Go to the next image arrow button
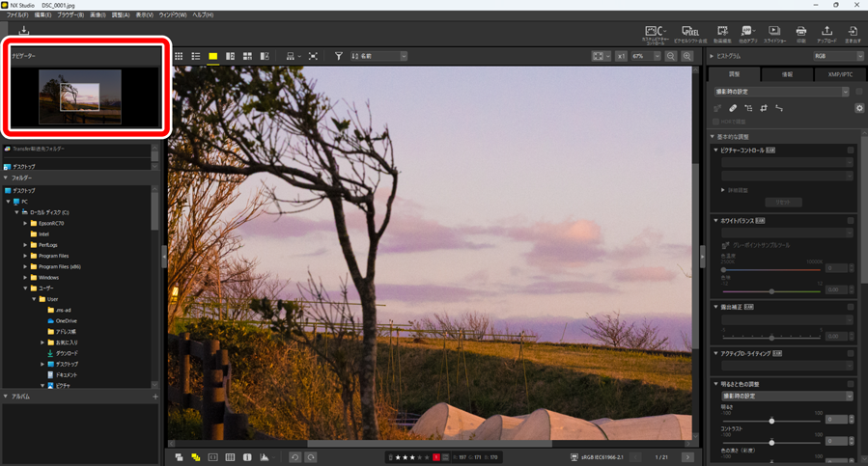The image size is (868, 466). tap(687, 457)
